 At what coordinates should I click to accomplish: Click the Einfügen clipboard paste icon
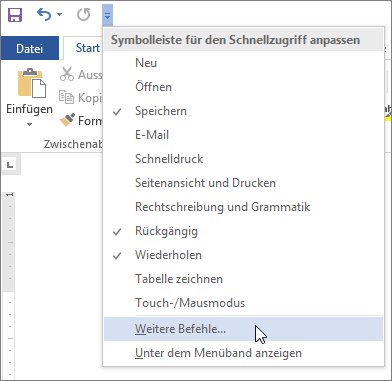point(32,83)
